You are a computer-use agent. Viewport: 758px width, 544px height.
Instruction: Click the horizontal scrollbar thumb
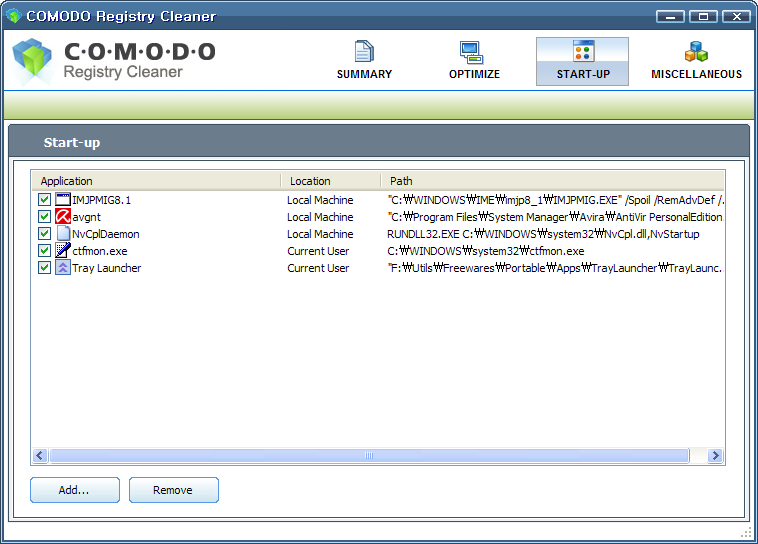369,456
